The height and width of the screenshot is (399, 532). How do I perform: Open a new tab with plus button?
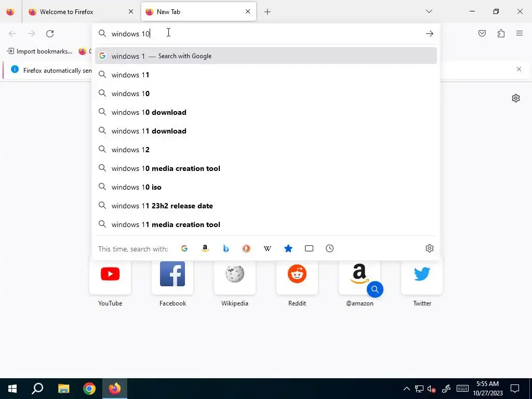[x=268, y=12]
